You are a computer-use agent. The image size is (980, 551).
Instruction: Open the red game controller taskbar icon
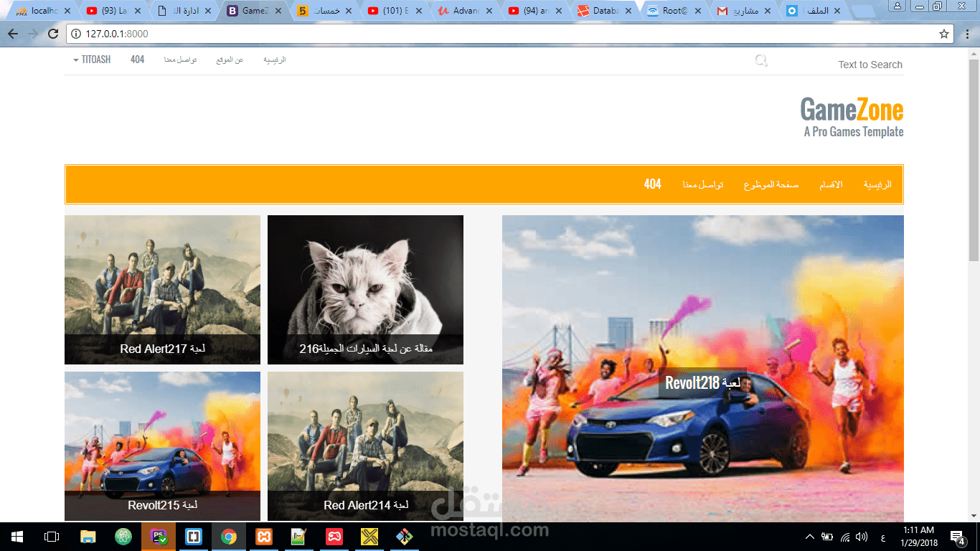(x=334, y=536)
